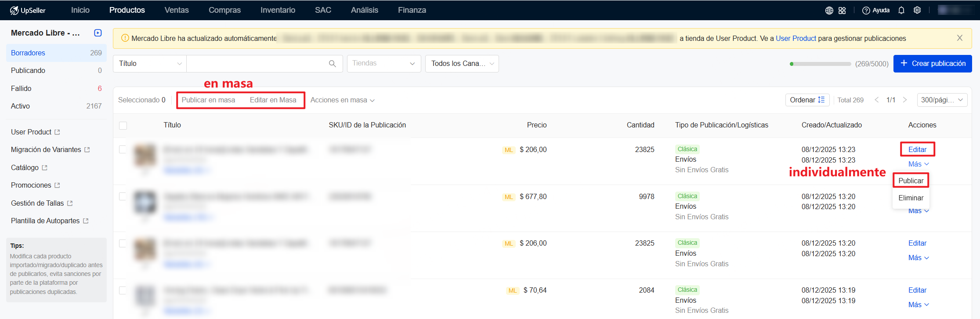Screen dimensions: 980x319
Task: Click the globe language icon
Action: (829, 11)
